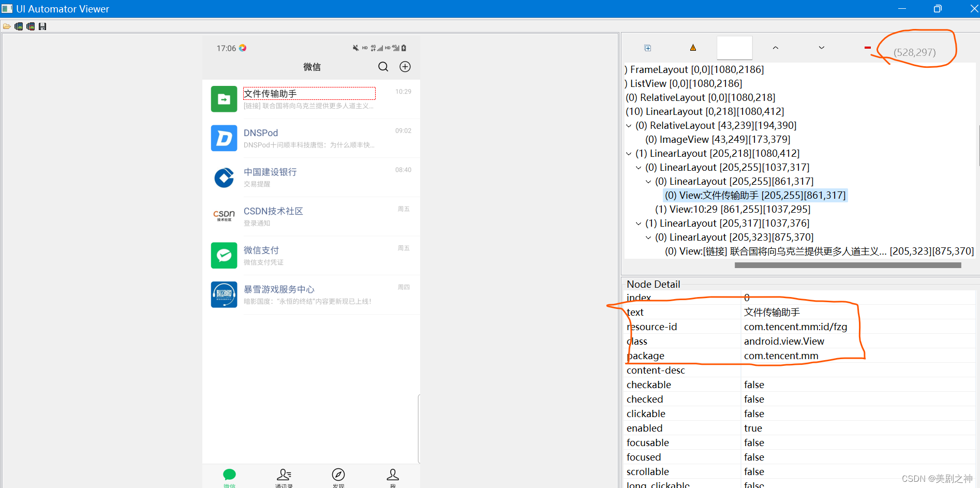
Task: Select the class value android.view.View
Action: (x=784, y=342)
